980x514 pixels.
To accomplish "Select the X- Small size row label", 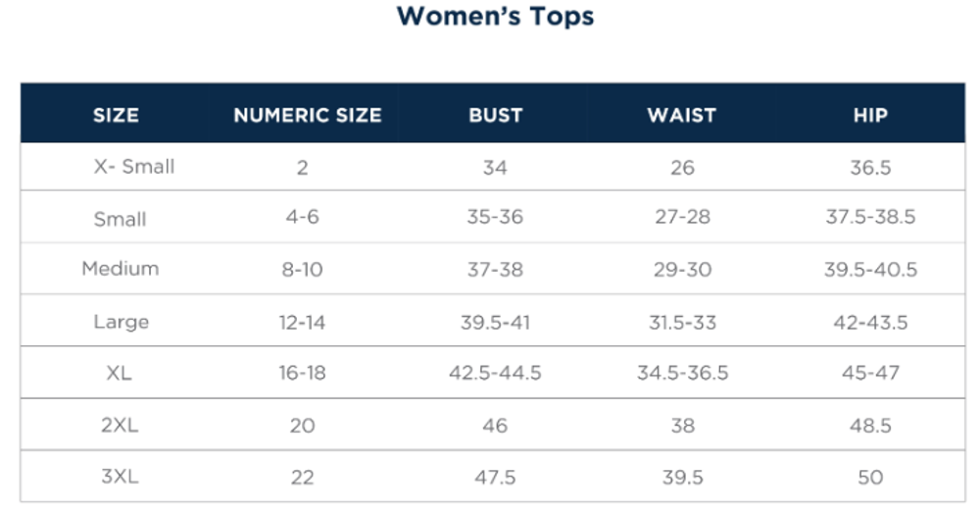I will [x=134, y=167].
